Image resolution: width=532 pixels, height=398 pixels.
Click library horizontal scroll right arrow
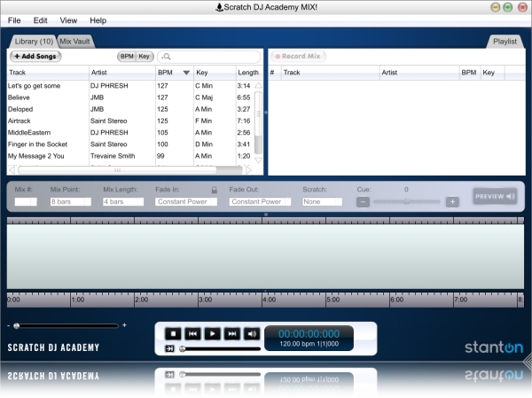(248, 170)
